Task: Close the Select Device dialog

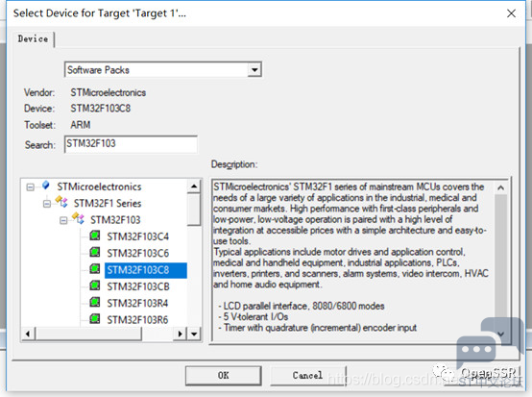Action: click(511, 13)
